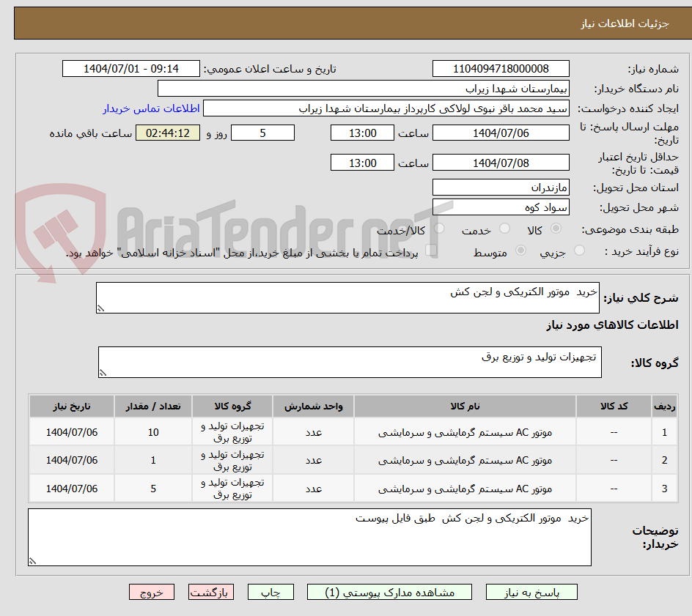Image resolution: width=692 pixels, height=616 pixels.
Task: Select the خدمت radio button
Action: tap(504, 229)
